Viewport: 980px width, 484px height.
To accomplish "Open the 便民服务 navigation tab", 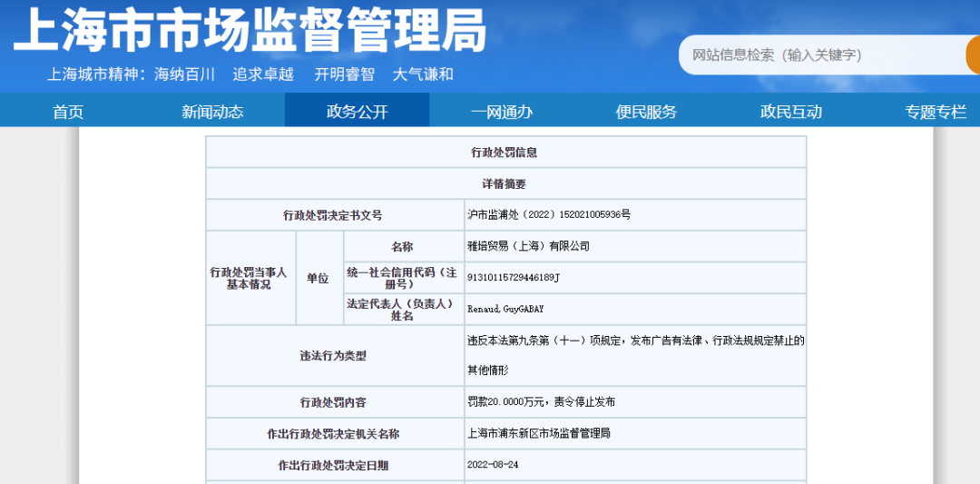I will pyautogui.click(x=646, y=112).
